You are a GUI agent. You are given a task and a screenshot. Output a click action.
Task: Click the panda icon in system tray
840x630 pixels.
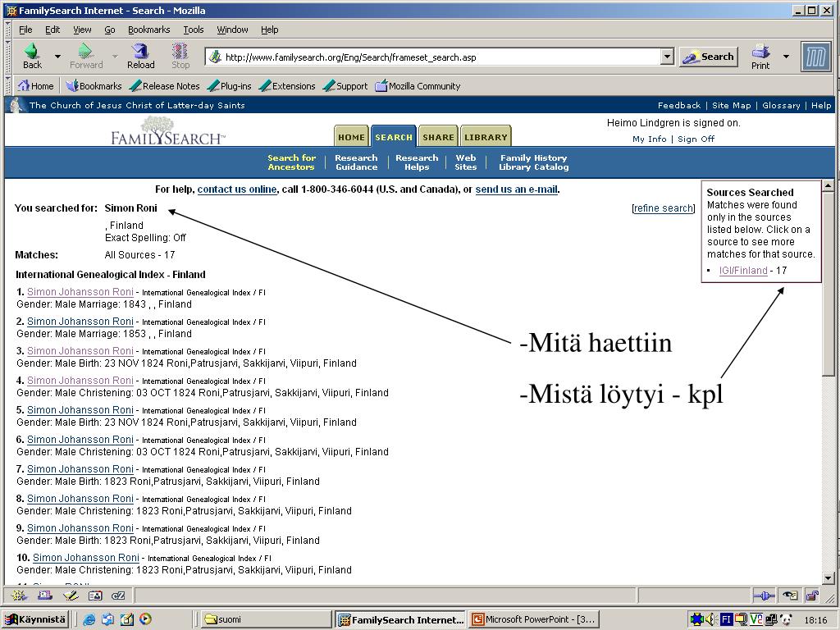click(x=786, y=619)
